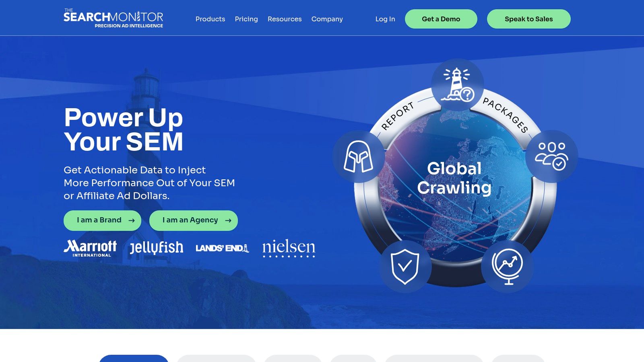Click the Log In link
644x362 pixels.
385,19
